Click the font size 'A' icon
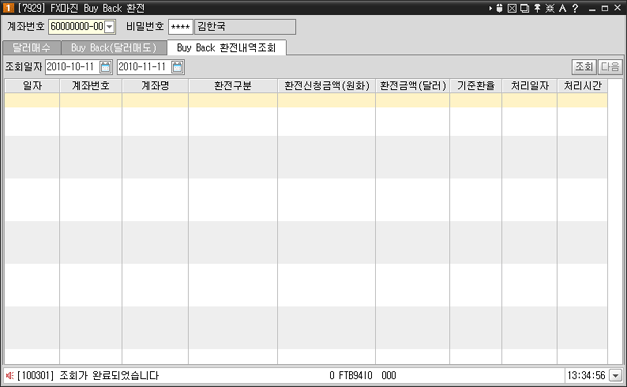627x387 pixels. click(x=563, y=8)
